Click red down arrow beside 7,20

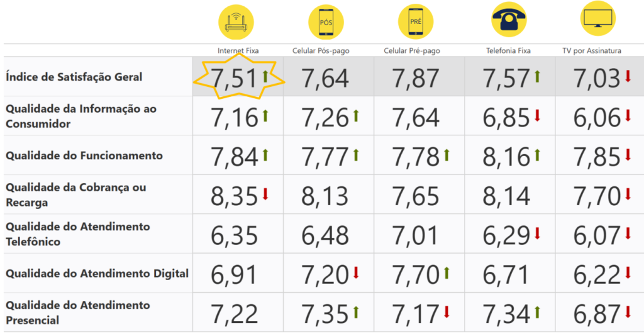(x=356, y=273)
